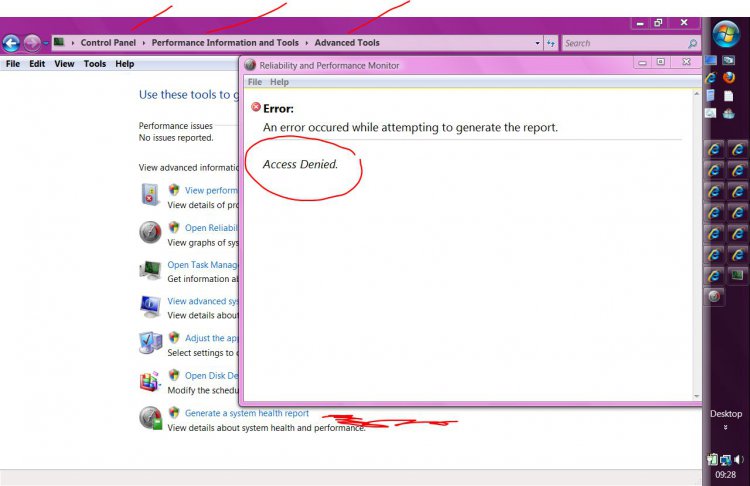Click the report scrollbar up arrow
This screenshot has height=486, width=750.
coord(696,94)
